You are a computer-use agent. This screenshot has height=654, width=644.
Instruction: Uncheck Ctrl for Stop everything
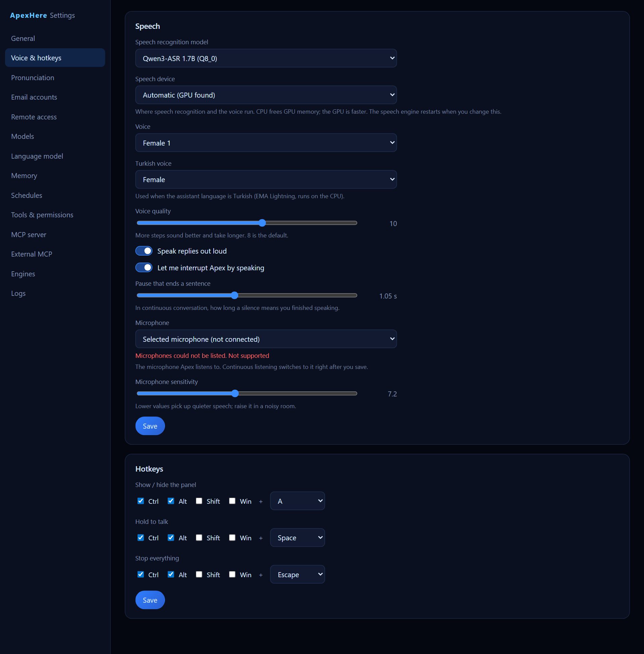tap(141, 575)
